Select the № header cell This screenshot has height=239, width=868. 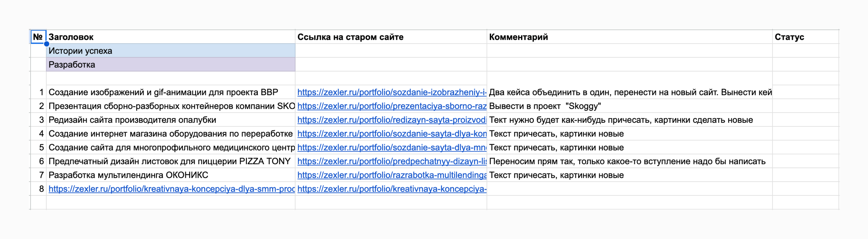coord(38,37)
